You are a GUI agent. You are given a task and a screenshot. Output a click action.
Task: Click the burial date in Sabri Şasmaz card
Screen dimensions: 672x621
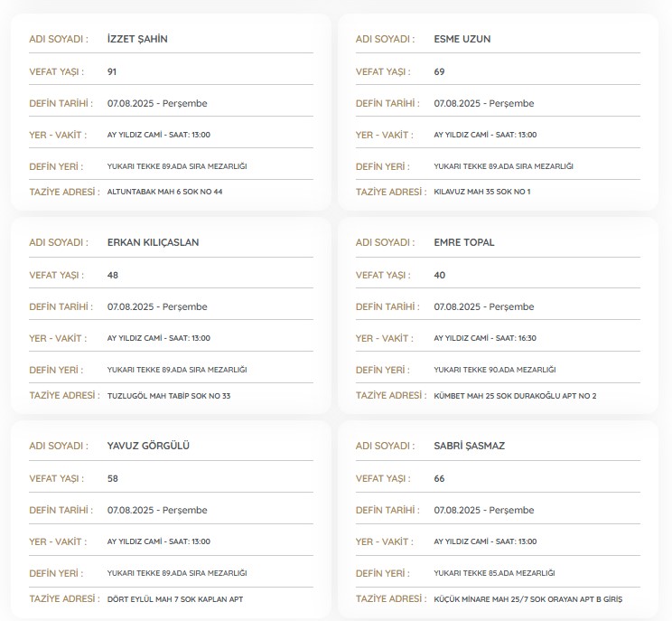pyautogui.click(x=483, y=510)
